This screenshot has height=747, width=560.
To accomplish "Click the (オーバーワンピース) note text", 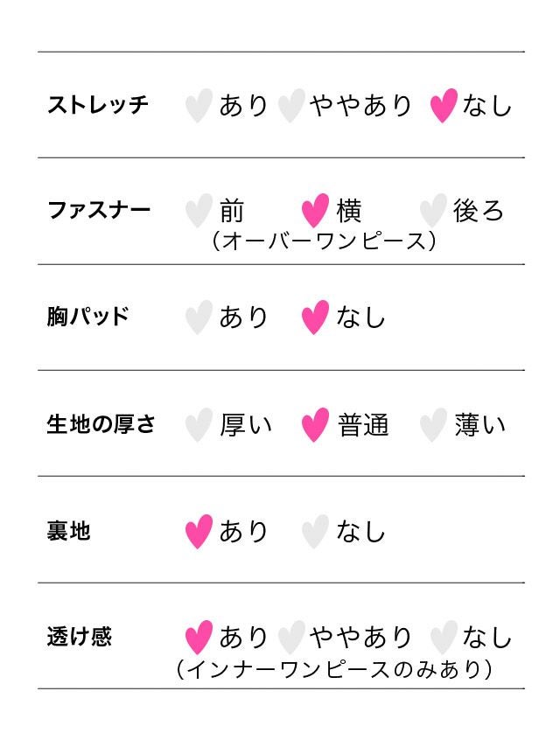I will [x=324, y=241].
